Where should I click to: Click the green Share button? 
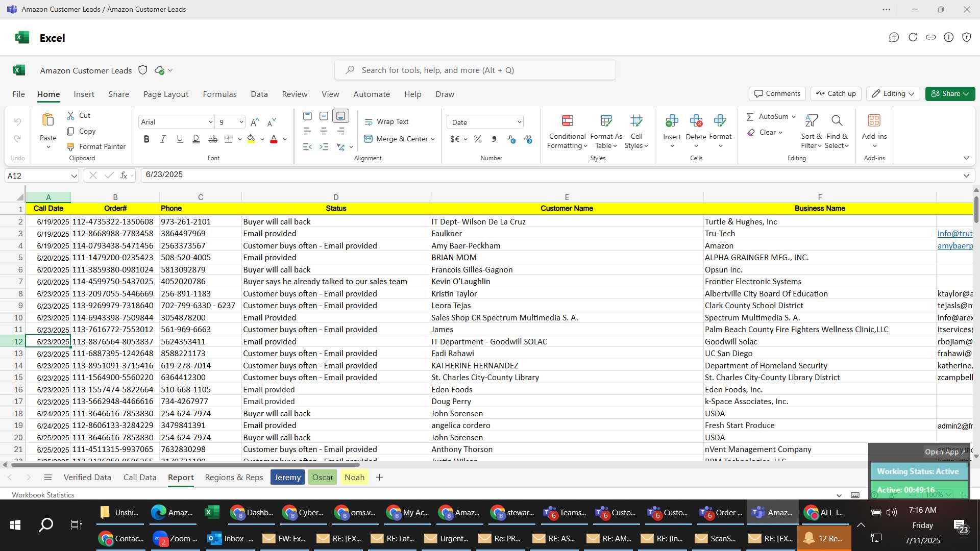click(x=950, y=93)
